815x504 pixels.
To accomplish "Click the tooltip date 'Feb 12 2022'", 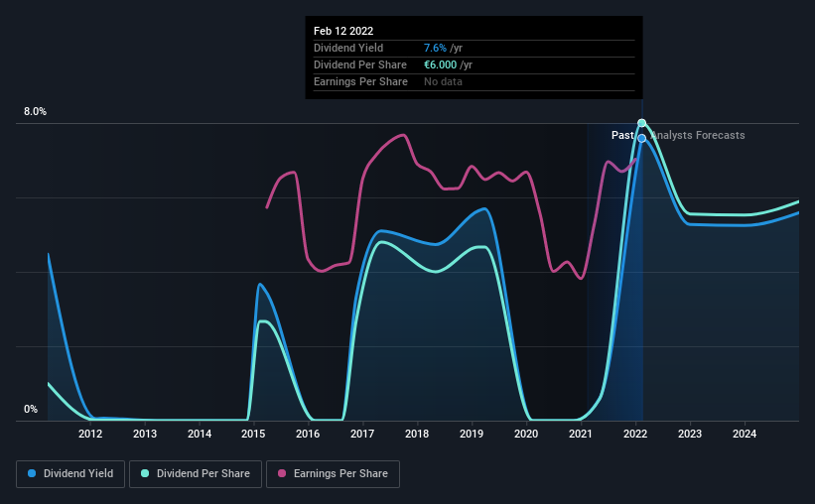I will 343,31.
